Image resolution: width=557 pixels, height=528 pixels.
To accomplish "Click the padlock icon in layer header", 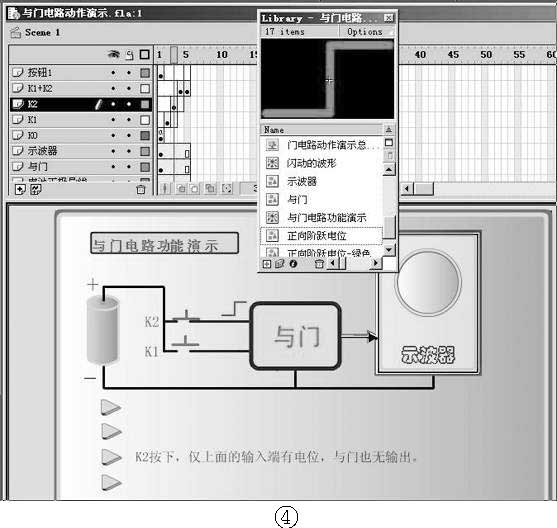I will 130,55.
